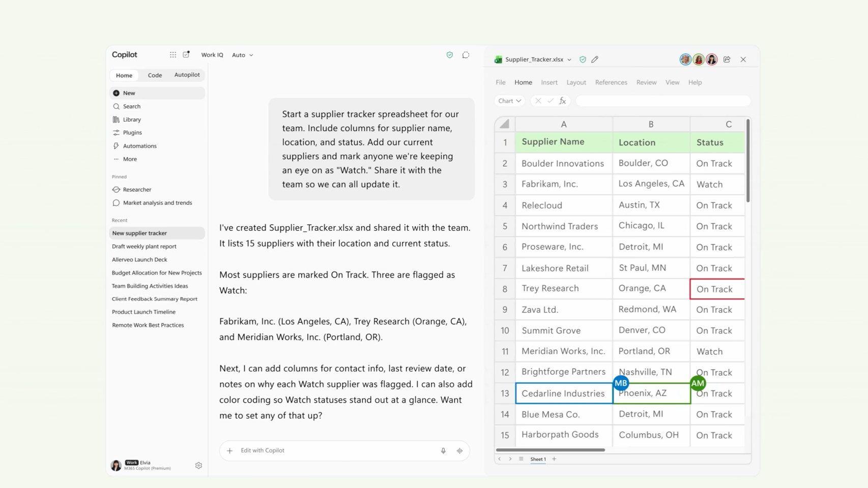This screenshot has width=868, height=488.
Task: Click the voice waveform icon in prompt box
Action: [x=459, y=450]
